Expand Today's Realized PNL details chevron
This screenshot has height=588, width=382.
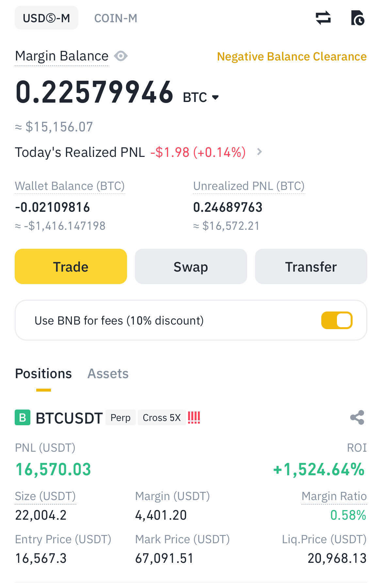260,152
